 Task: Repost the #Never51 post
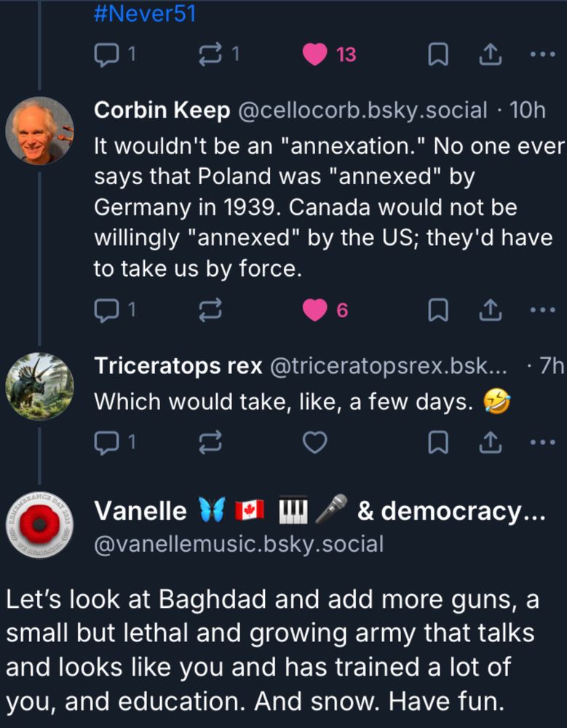[213, 55]
